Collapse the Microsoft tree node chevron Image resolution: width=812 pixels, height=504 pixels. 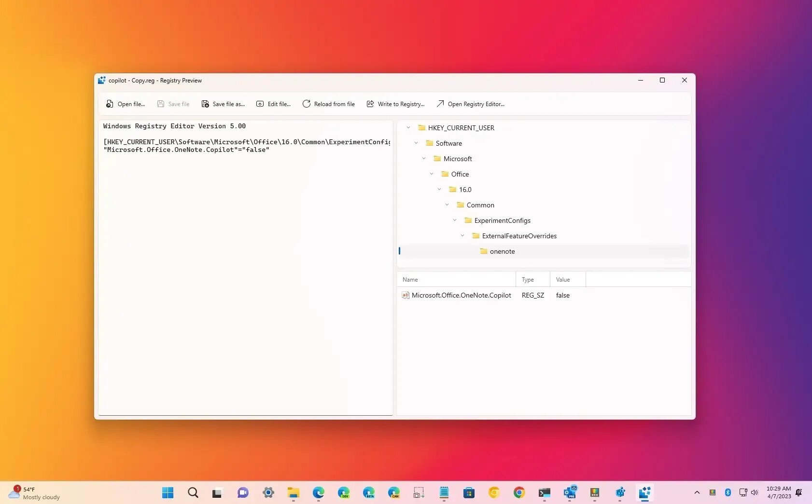(x=424, y=159)
